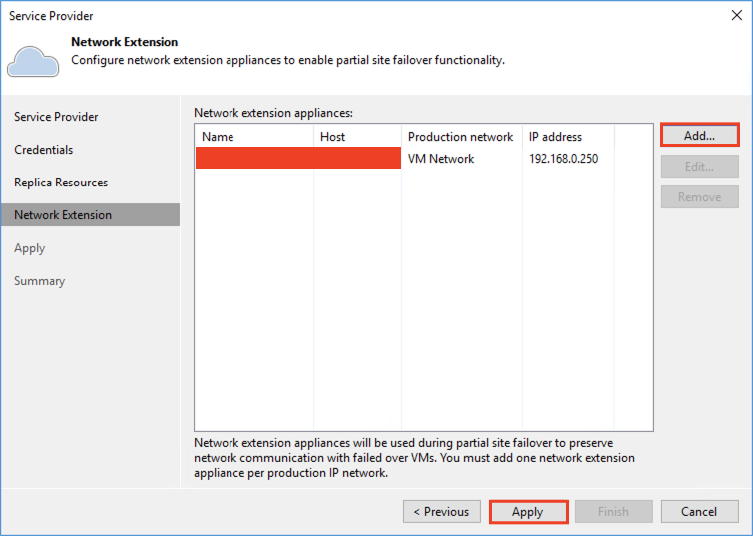
Task: Go to the Service Provider wizard step
Action: (56, 117)
